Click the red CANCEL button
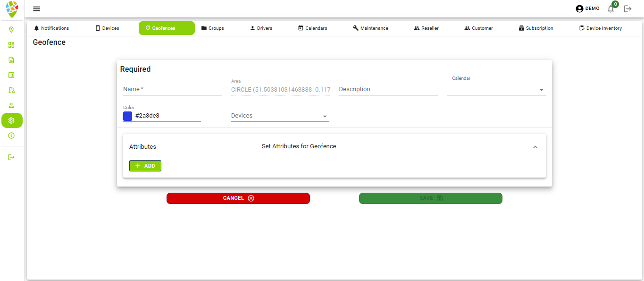Screen dimensions: 644x281 pyautogui.click(x=238, y=198)
